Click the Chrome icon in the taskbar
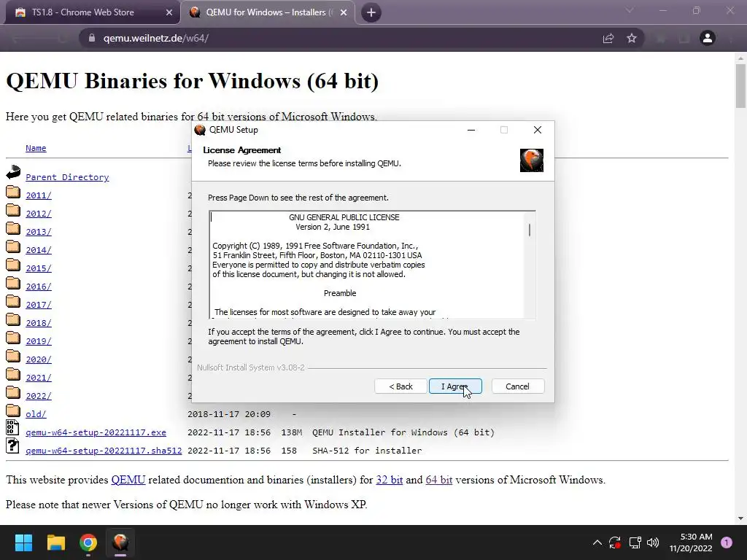The width and height of the screenshot is (747, 560). coord(88,542)
